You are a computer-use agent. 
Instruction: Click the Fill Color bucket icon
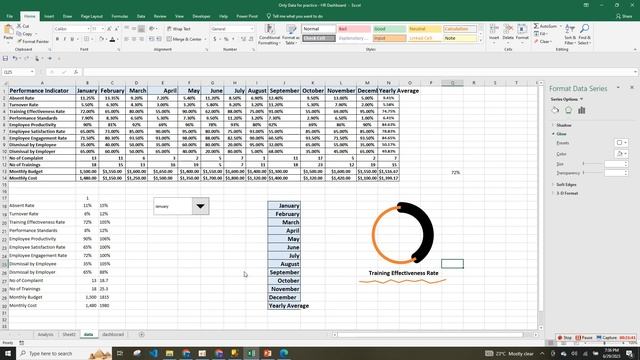click(x=102, y=39)
